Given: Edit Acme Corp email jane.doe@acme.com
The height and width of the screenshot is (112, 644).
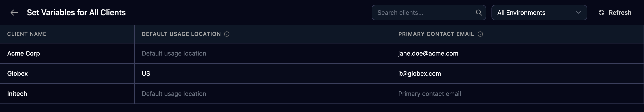Looking at the screenshot, I should point(517,53).
